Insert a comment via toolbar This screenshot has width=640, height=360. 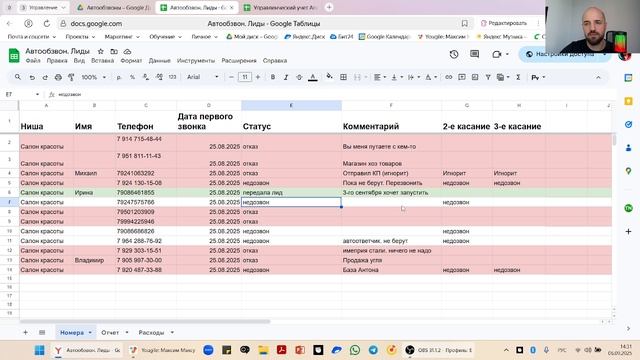[462, 77]
